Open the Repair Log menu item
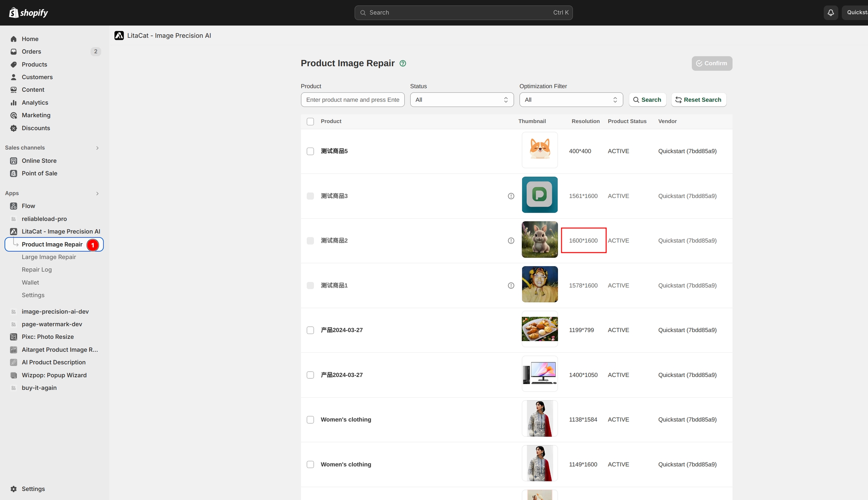868x500 pixels. tap(37, 270)
